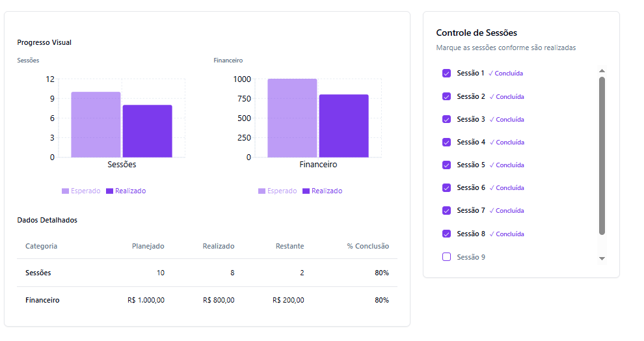Mark Sessão 9 as completed
The height and width of the screenshot is (341, 644).
tap(446, 257)
